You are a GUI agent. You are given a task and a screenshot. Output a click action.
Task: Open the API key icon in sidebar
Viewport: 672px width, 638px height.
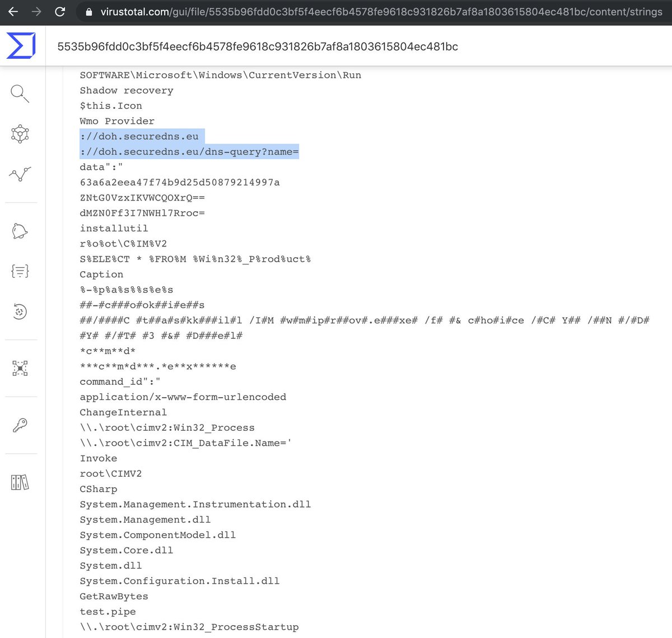click(x=20, y=425)
